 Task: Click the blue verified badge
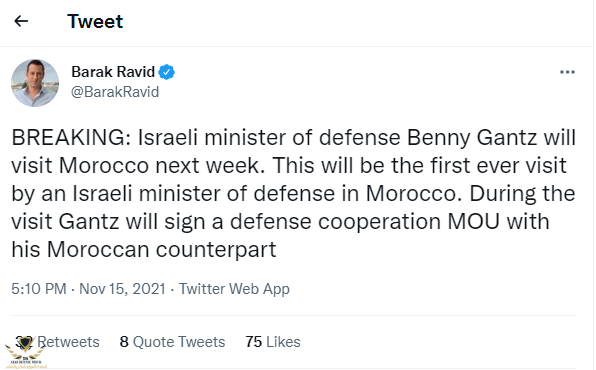coord(166,72)
